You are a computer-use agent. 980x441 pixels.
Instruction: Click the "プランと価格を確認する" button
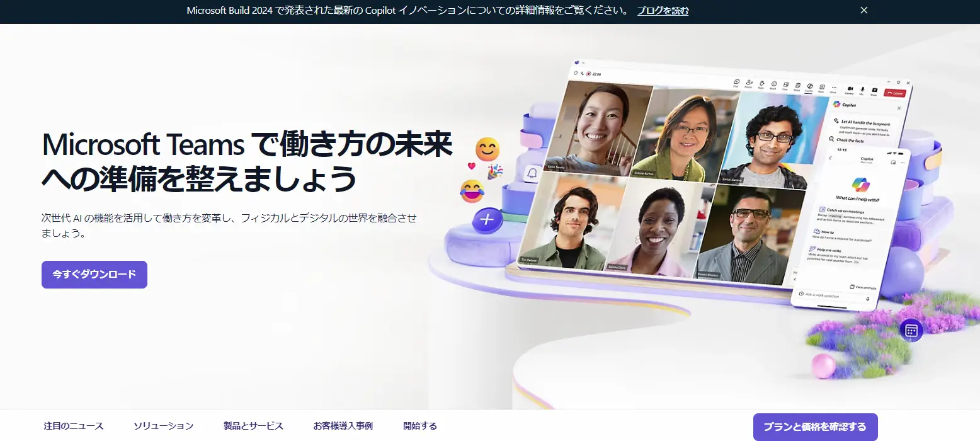[815, 427]
